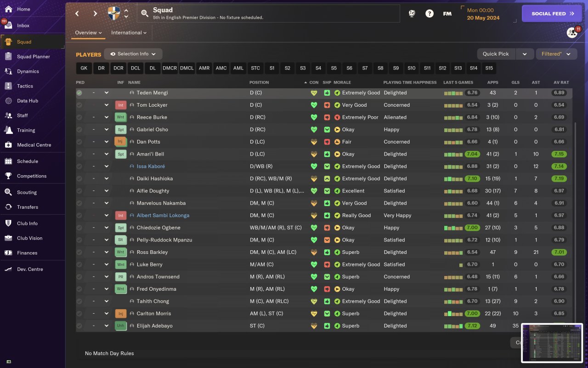Click Elijah Adebayo's Unh status badge

[x=120, y=326]
